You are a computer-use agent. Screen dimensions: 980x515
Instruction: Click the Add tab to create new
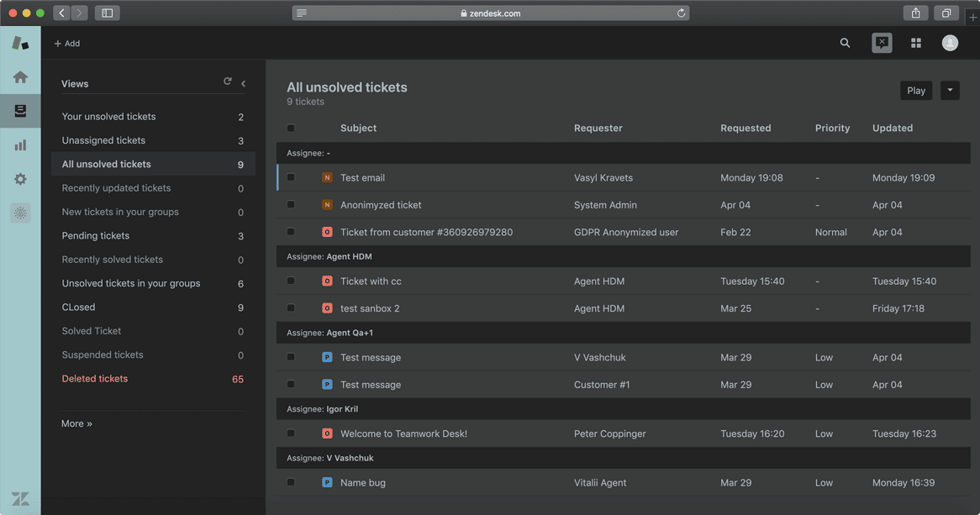(66, 43)
